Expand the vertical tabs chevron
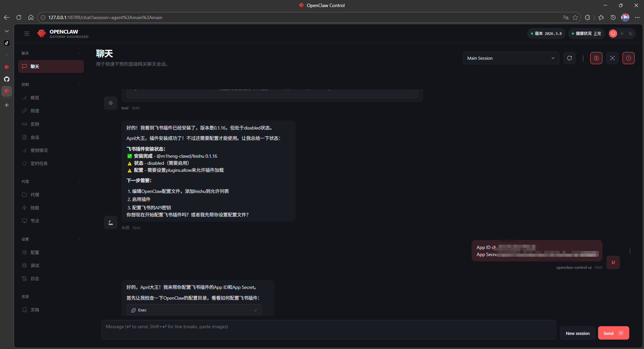This screenshot has width=644, height=349. [7, 31]
